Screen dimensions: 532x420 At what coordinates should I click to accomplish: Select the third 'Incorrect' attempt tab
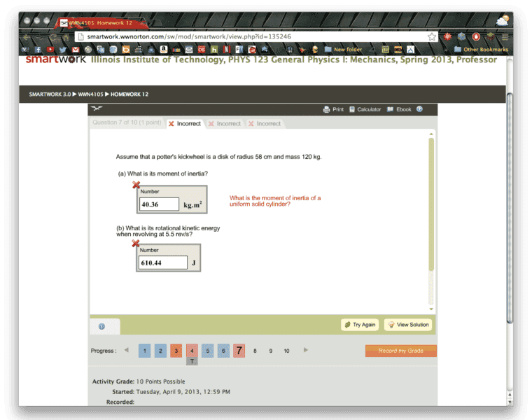coord(265,123)
